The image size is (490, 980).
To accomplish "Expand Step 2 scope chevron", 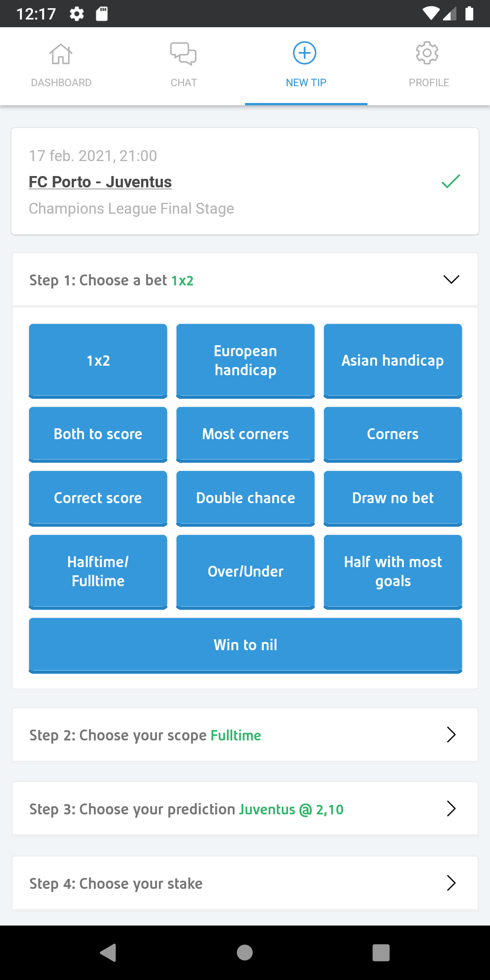I will pos(451,735).
